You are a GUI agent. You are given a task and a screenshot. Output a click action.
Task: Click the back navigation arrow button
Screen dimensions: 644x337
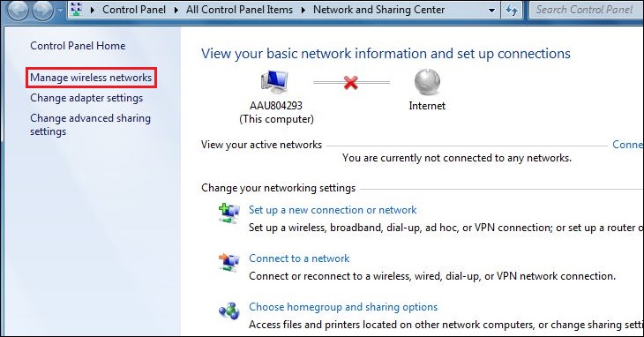tap(18, 11)
